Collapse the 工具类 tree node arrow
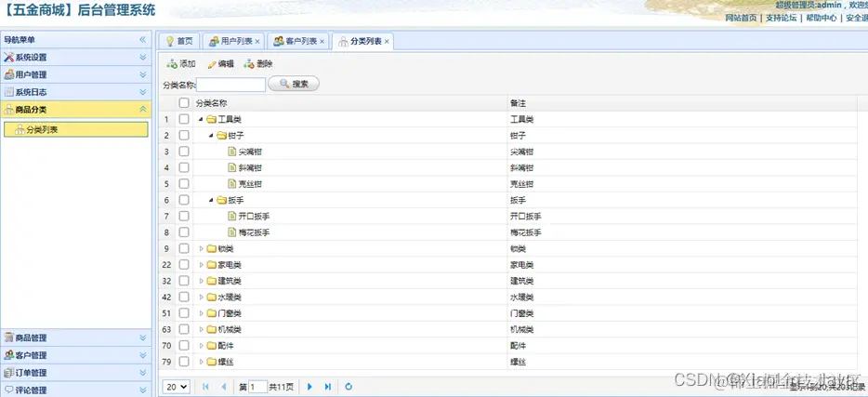 [x=201, y=119]
